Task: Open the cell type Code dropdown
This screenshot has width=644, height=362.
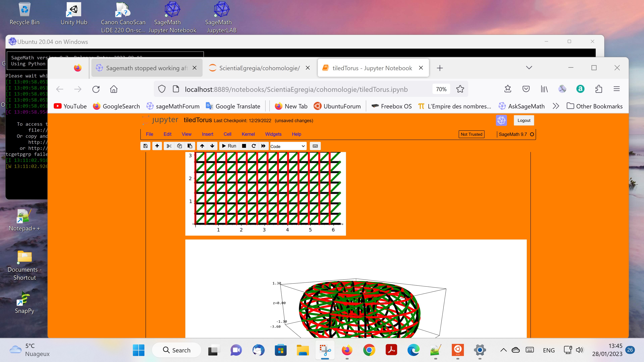Action: point(288,146)
